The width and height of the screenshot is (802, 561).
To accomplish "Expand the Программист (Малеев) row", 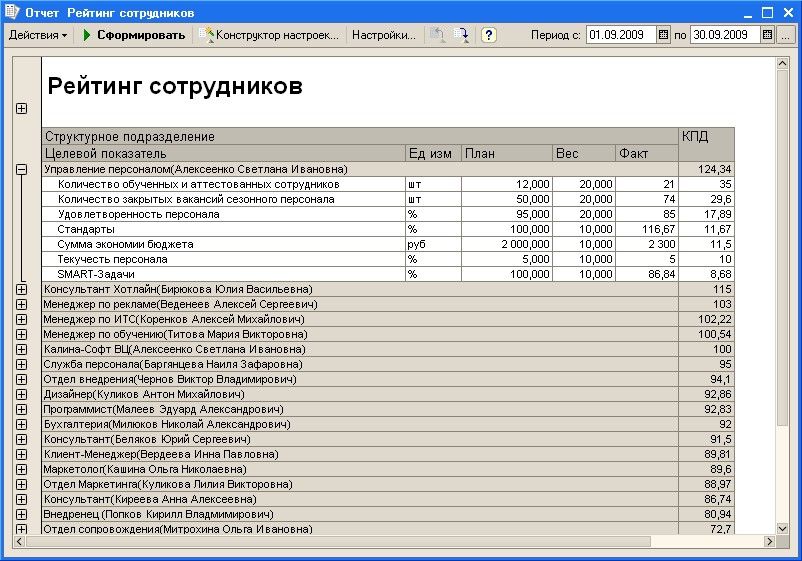I will (21, 409).
